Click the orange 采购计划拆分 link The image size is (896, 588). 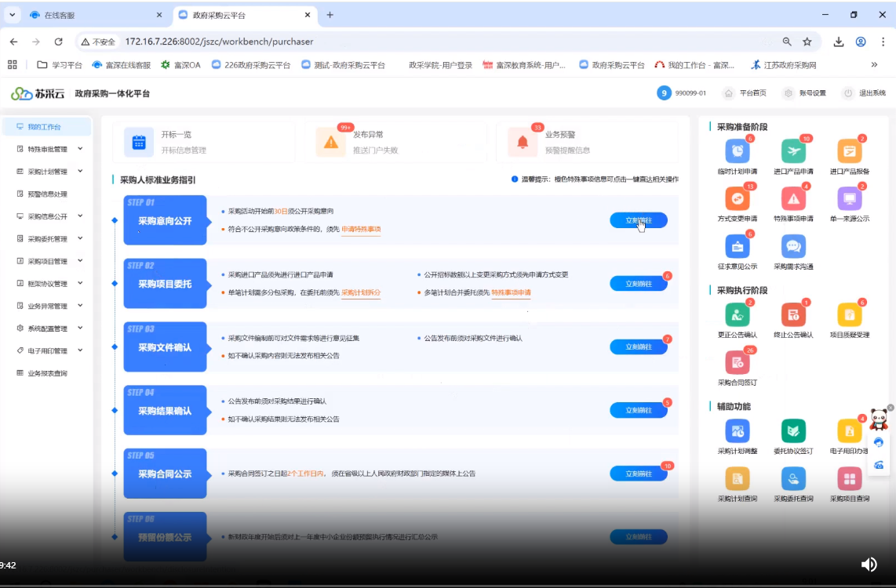pyautogui.click(x=360, y=292)
